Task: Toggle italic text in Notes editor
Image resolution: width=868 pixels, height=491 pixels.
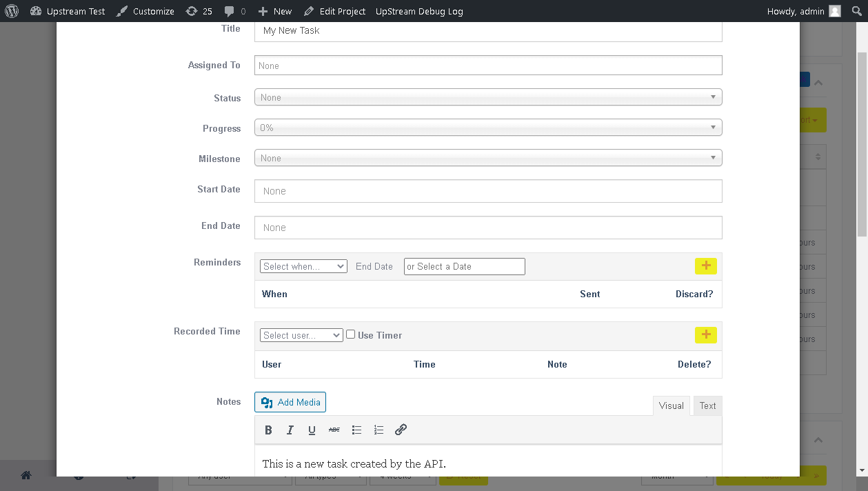Action: click(290, 430)
